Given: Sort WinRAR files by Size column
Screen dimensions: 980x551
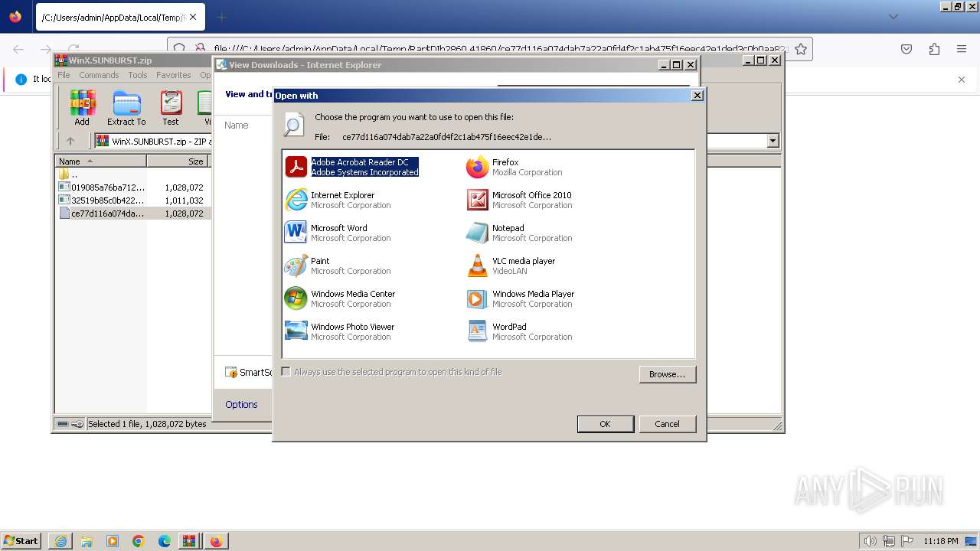Looking at the screenshot, I should 178,161.
